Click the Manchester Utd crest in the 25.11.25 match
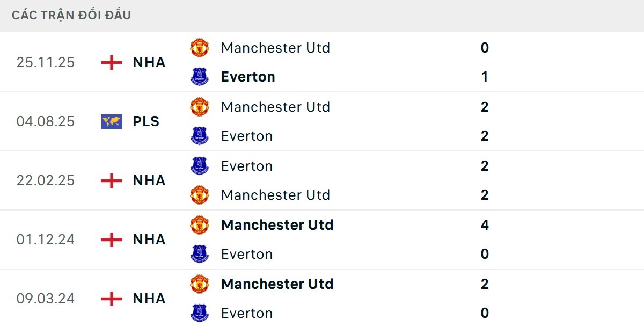Screen dimensions: 644x326 [x=200, y=47]
